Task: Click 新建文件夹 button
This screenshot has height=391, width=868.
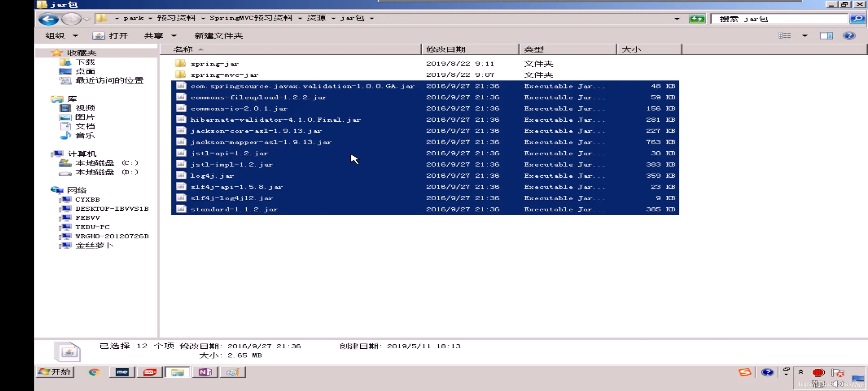Action: (218, 35)
